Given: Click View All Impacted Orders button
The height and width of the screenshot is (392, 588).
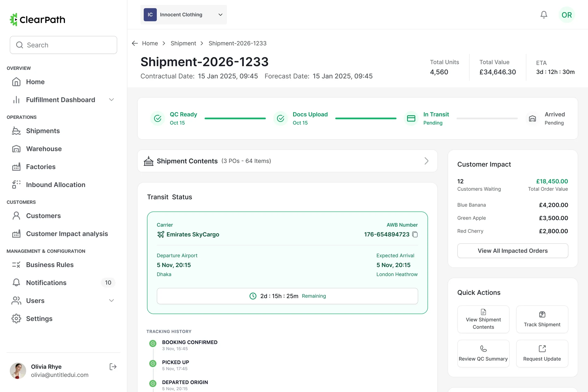Looking at the screenshot, I should pos(513,251).
